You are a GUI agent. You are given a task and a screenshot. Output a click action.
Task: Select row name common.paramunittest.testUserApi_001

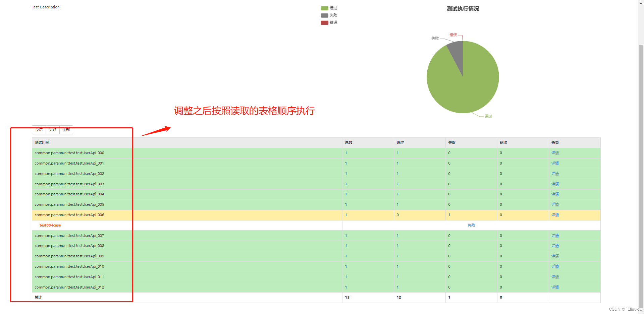click(69, 163)
